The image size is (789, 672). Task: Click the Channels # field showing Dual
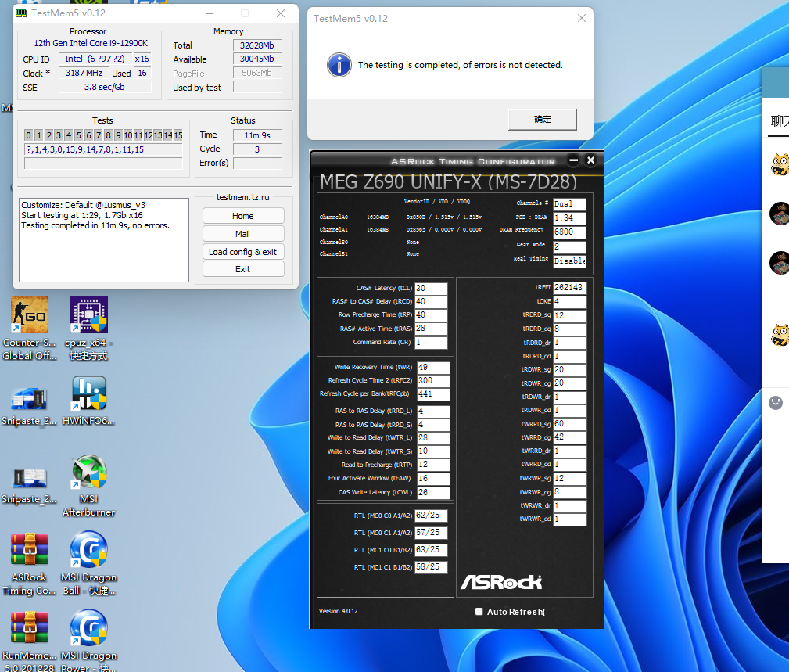point(569,204)
